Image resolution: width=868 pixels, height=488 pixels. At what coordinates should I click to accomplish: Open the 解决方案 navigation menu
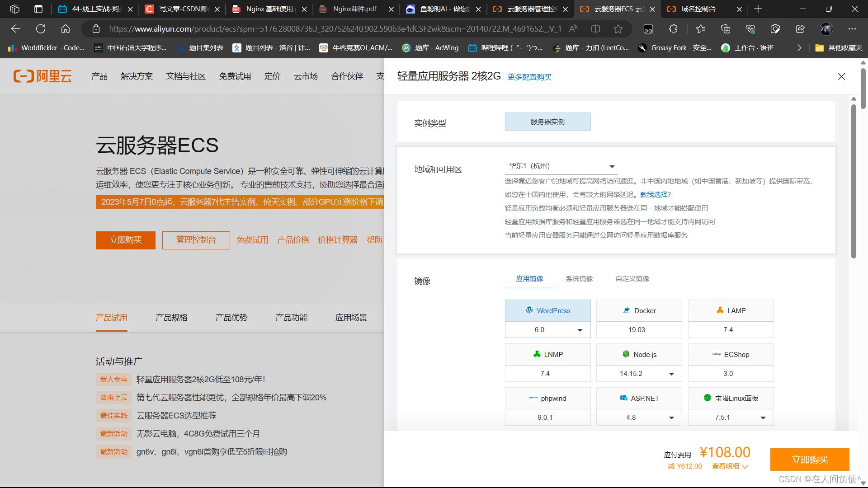tap(137, 76)
